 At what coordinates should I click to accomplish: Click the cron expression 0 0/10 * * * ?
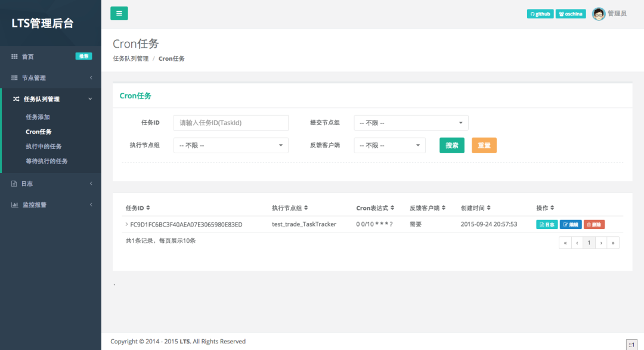[374, 224]
